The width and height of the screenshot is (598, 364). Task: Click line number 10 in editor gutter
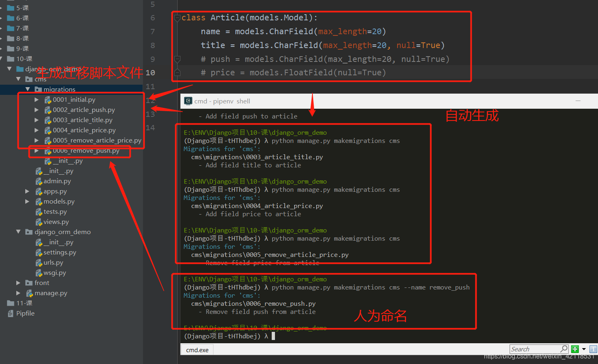(150, 72)
